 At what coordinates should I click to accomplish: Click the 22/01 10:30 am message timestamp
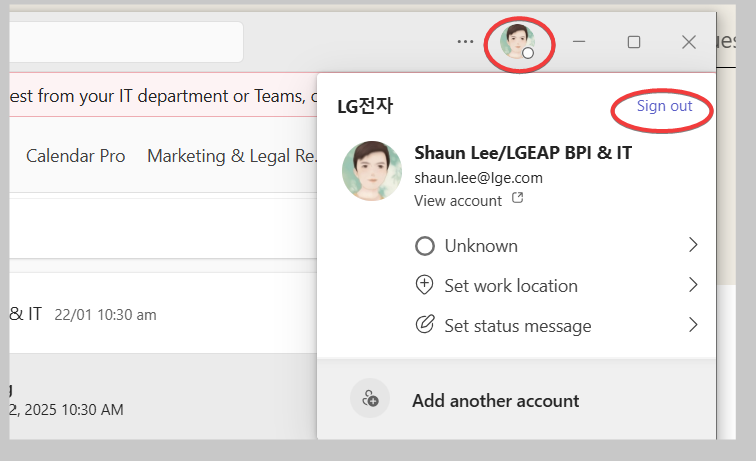(106, 315)
